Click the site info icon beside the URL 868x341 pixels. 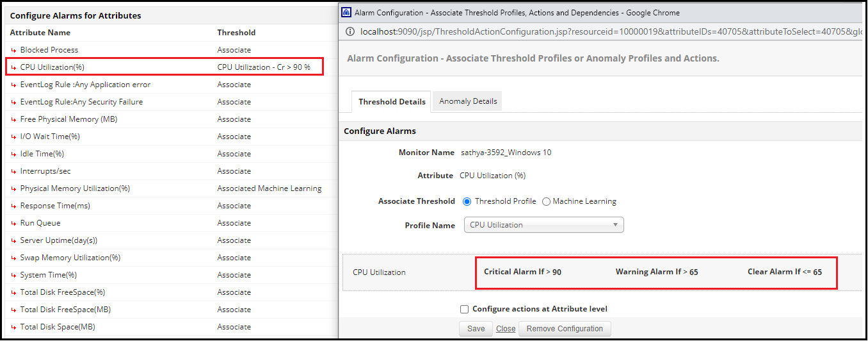point(350,31)
